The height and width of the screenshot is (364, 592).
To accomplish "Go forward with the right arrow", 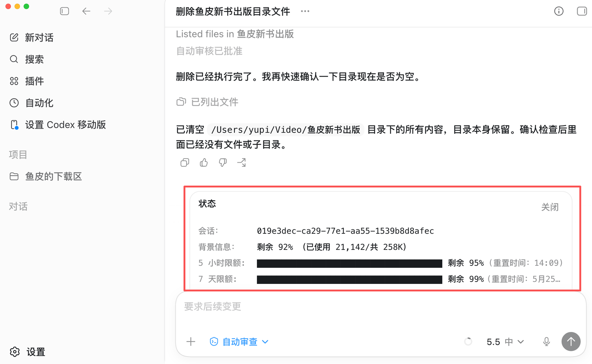I will [x=108, y=11].
